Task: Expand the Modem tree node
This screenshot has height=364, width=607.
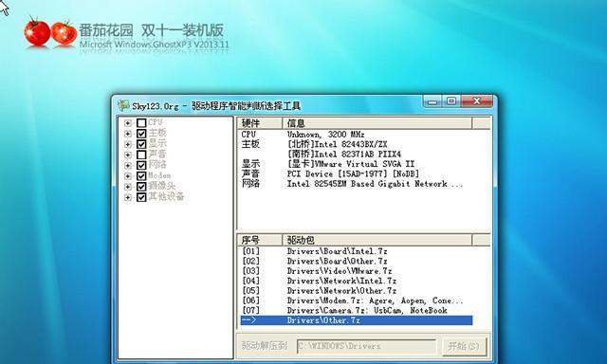Action: (127, 176)
